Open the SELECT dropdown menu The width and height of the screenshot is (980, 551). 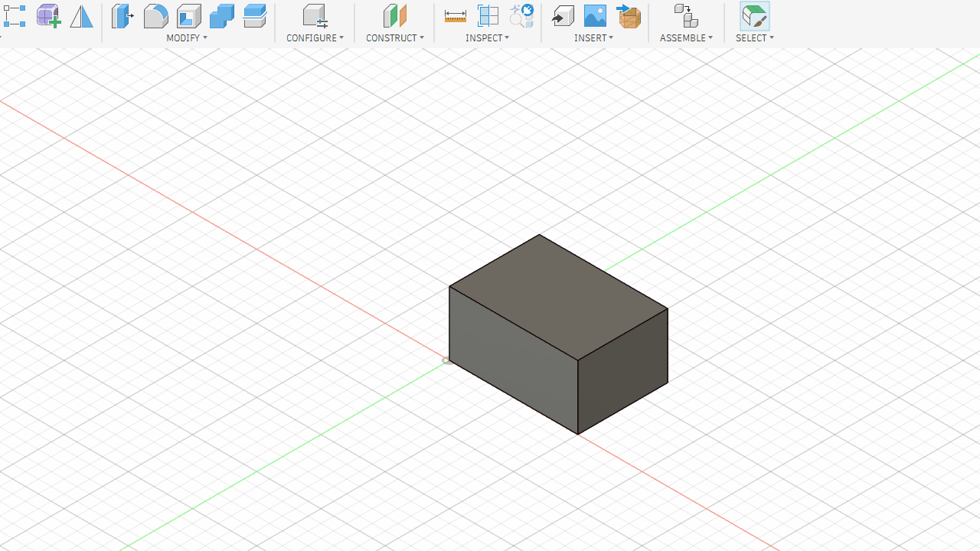click(x=755, y=37)
